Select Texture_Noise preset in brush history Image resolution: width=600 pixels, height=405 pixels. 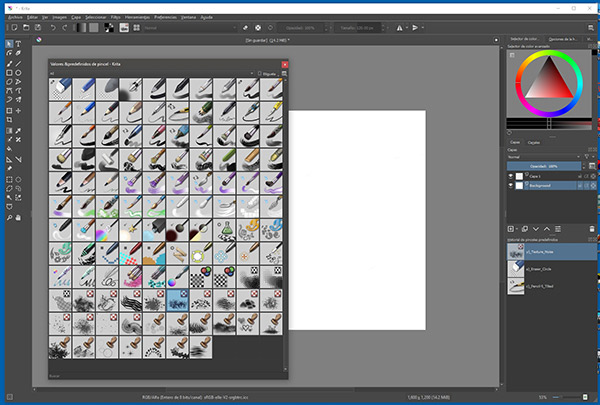click(552, 252)
